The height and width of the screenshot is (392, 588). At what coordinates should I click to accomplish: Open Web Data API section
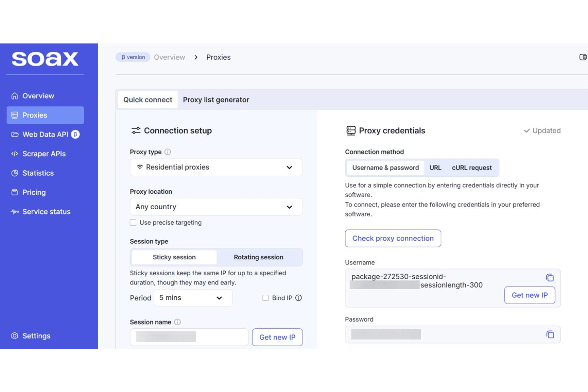coord(45,134)
